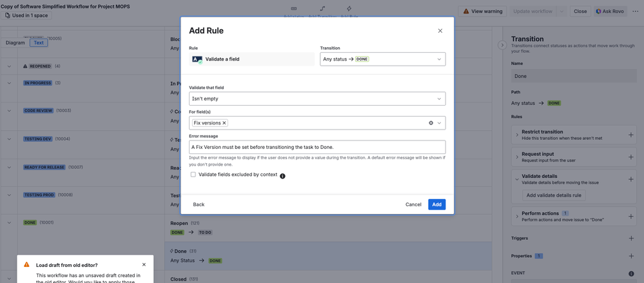Open the 'Validate that field' dropdown
644x283 pixels.
click(x=317, y=99)
